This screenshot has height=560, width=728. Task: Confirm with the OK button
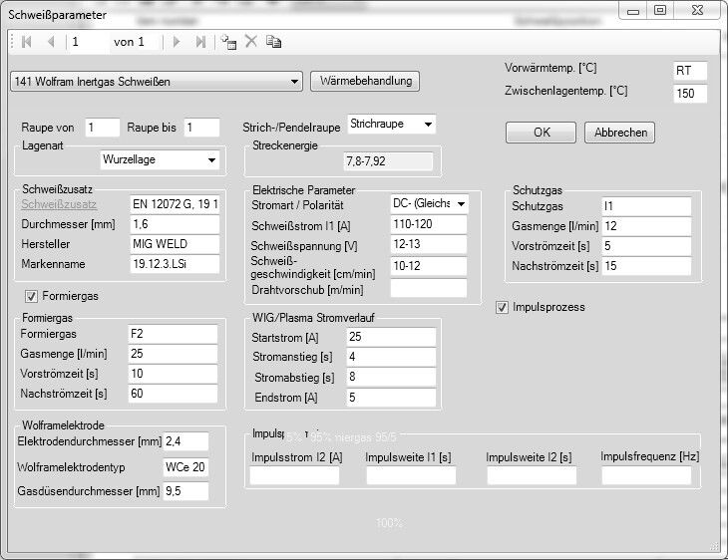(541, 133)
